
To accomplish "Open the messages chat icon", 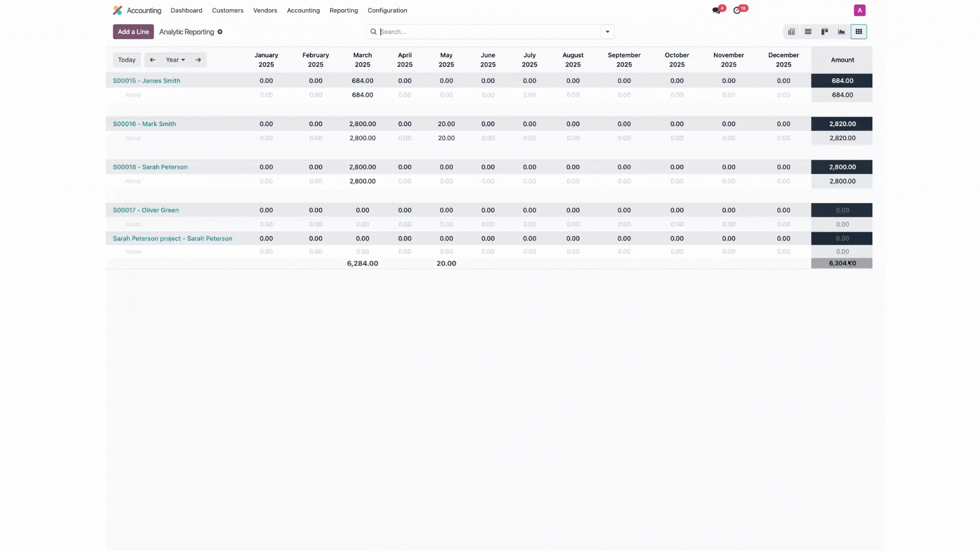I will pos(716,10).
